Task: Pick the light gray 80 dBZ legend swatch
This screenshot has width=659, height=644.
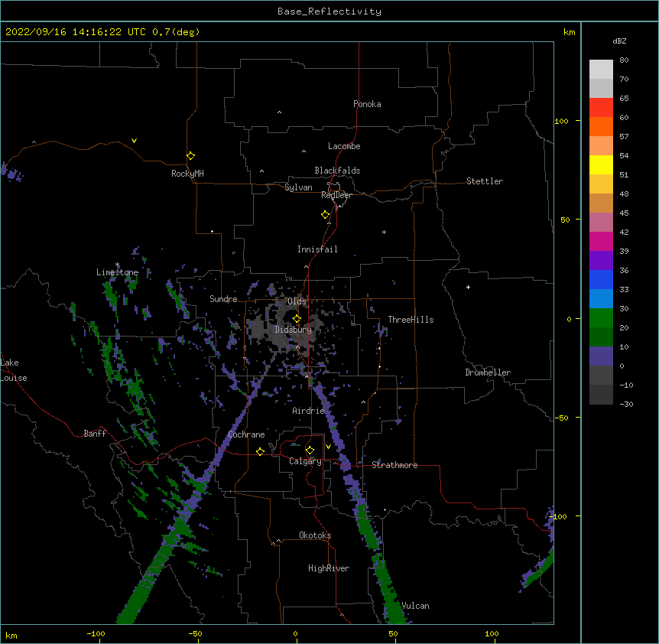Action: [601, 70]
